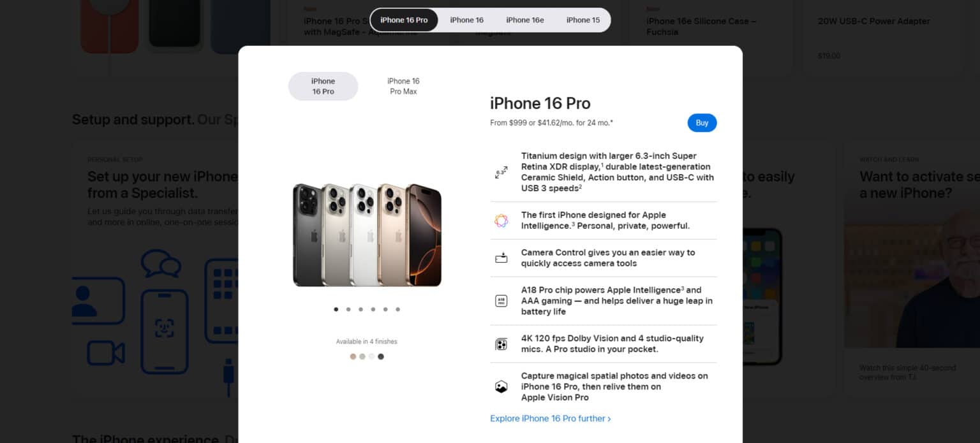Switch to the iPhone 16e tab
The height and width of the screenshot is (443, 980).
click(525, 20)
